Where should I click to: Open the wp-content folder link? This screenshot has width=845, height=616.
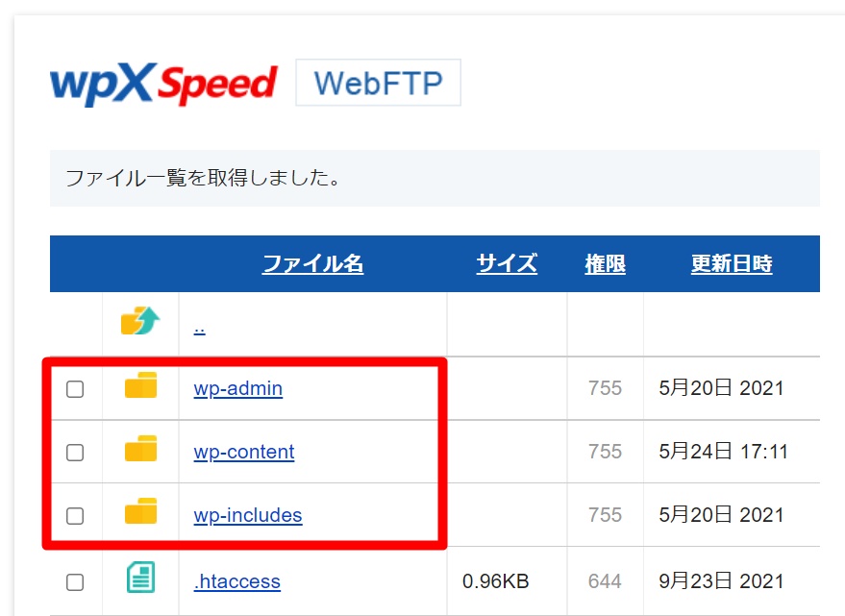244,452
